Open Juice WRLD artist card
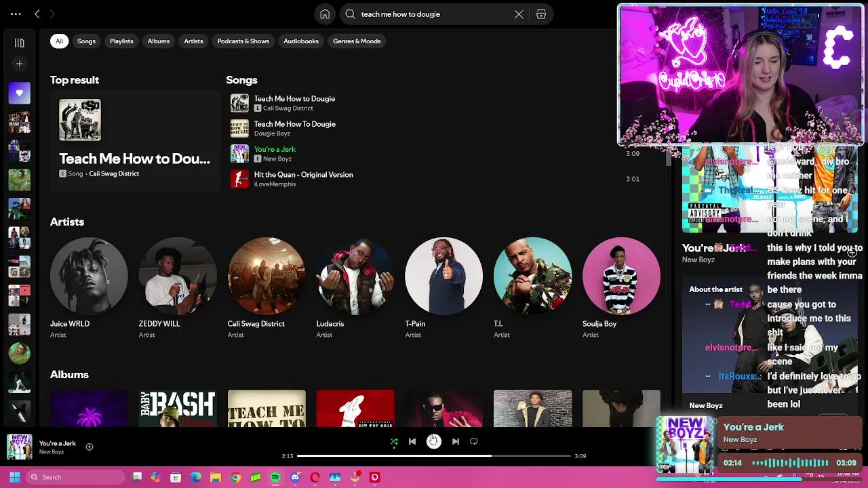Screen dimensions: 868x488 point(89,288)
